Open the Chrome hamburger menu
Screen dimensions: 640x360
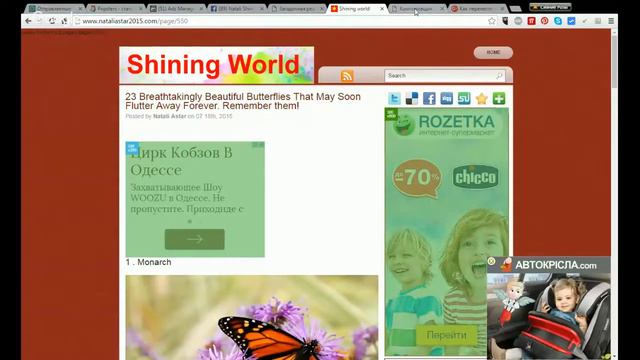point(611,21)
